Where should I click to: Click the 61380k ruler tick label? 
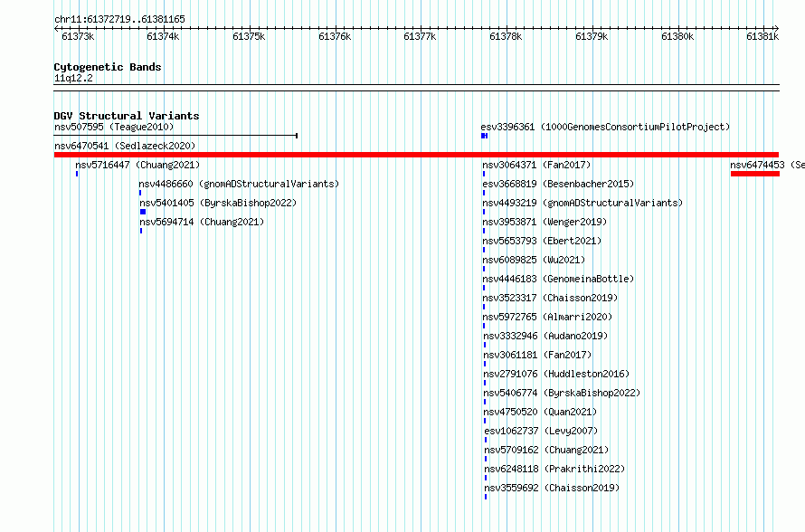[677, 36]
